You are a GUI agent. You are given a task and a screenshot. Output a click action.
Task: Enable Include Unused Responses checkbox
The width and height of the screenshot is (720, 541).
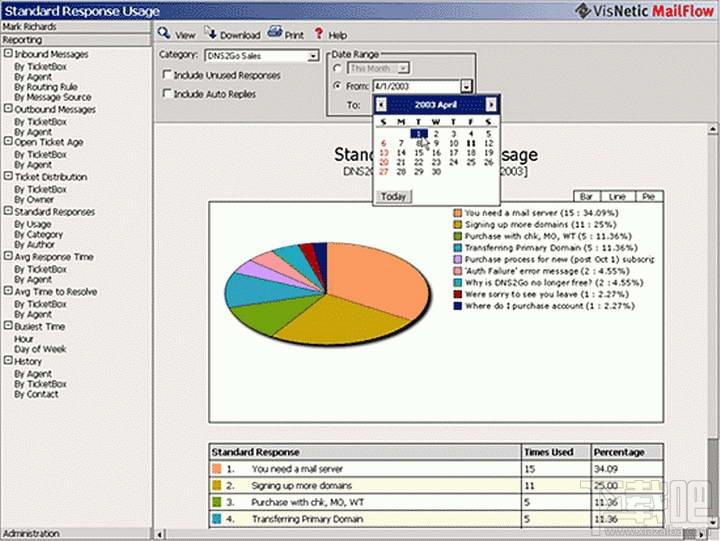pos(167,74)
